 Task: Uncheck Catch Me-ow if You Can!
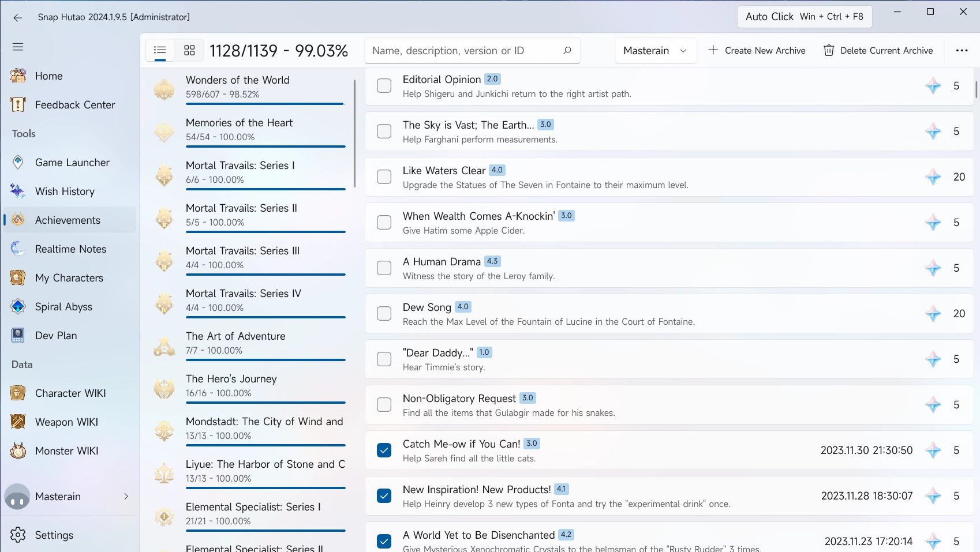[384, 450]
